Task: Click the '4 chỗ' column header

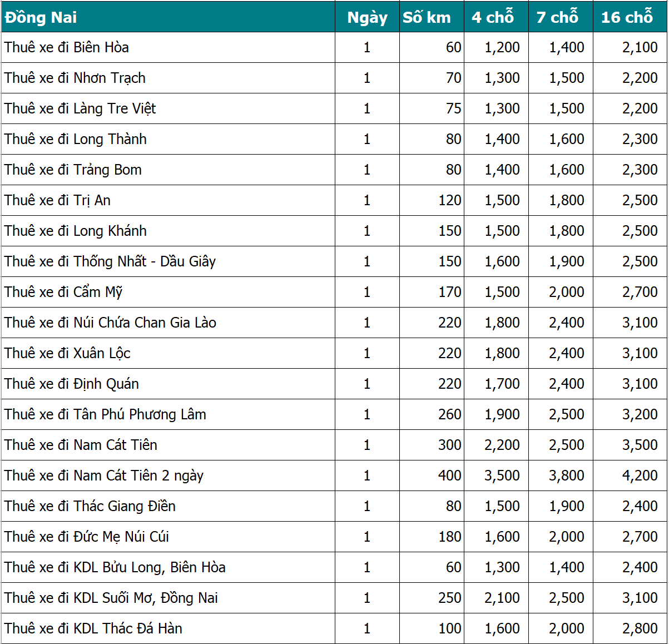Action: click(x=493, y=17)
